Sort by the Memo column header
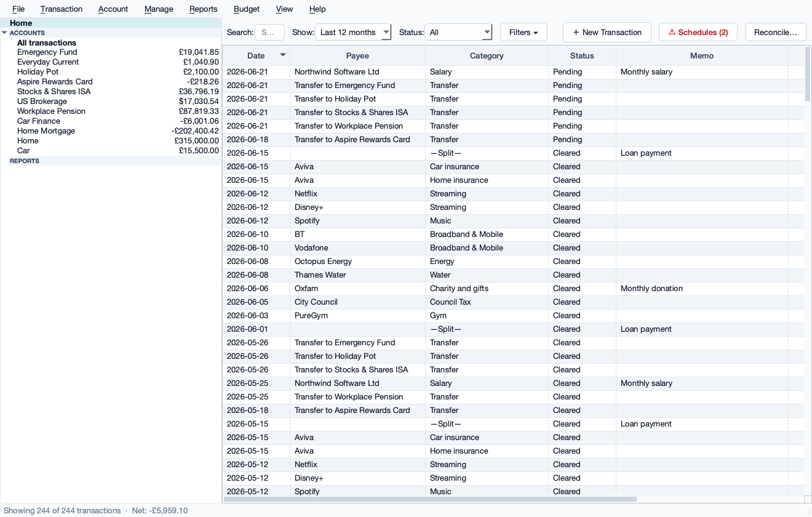This screenshot has height=517, width=812. coord(702,56)
